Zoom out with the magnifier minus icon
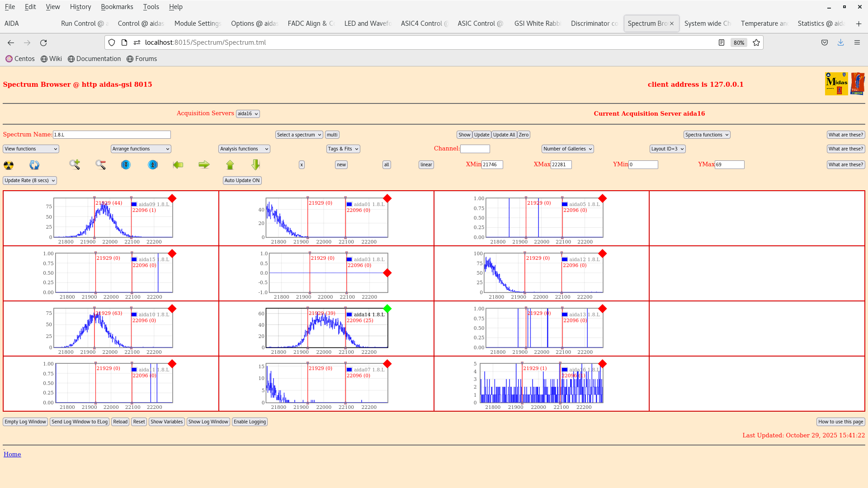The width and height of the screenshot is (868, 488). [100, 165]
